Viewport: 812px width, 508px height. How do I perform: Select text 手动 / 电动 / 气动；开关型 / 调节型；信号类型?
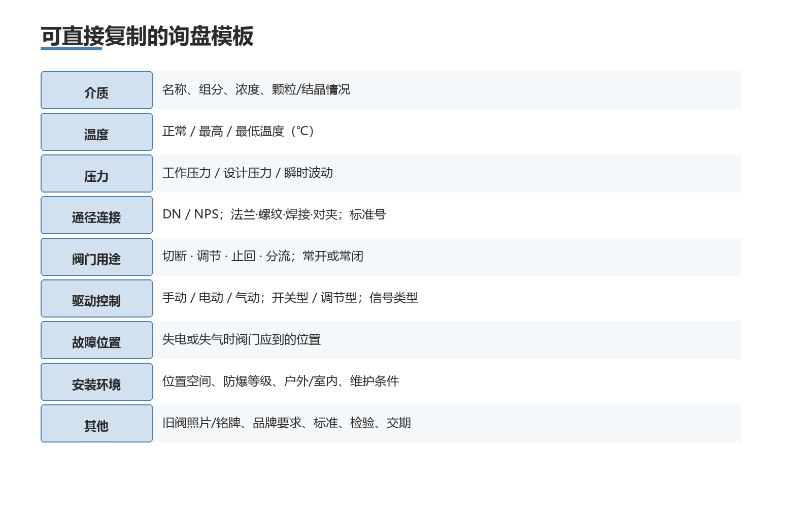(290, 298)
